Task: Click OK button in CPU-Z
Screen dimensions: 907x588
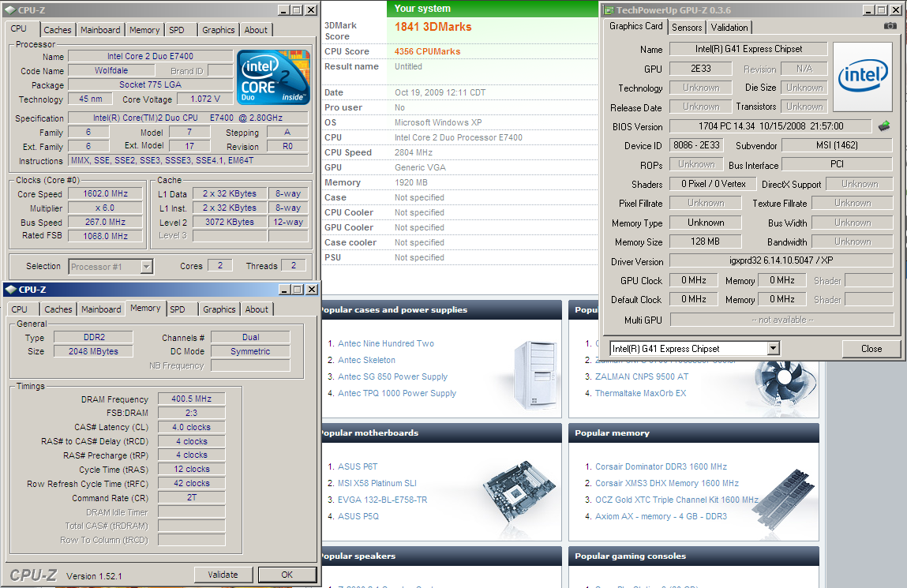Action: (x=287, y=574)
